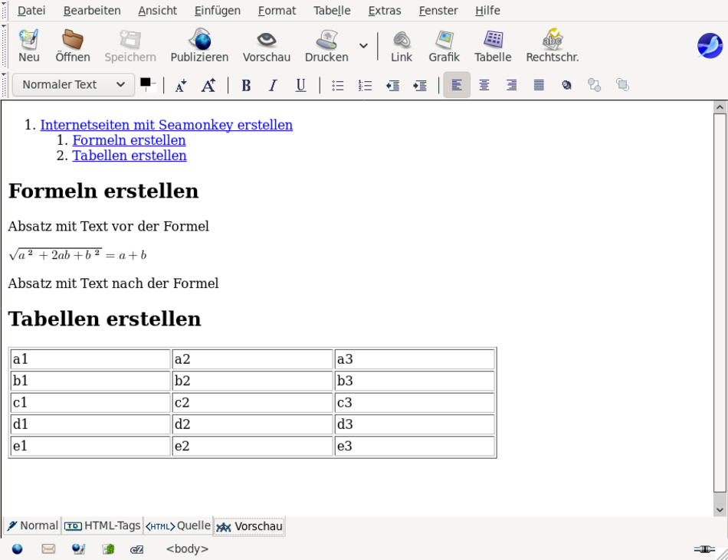Outdent the current paragraph
The width and height of the screenshot is (728, 560).
(392, 85)
